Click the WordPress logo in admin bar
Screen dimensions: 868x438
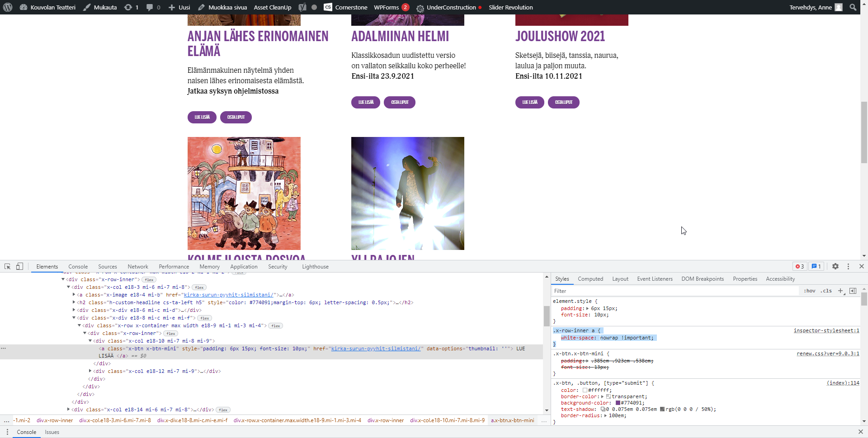tap(8, 7)
